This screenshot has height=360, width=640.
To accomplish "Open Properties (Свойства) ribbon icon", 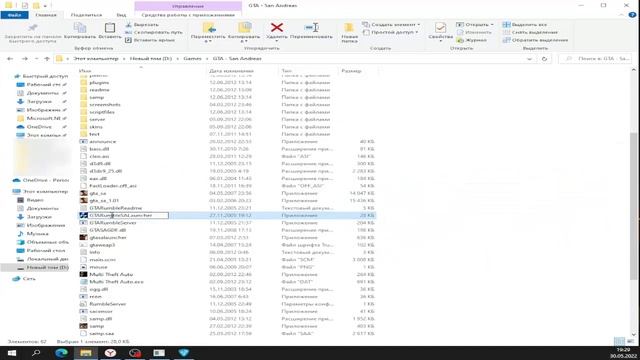I will (x=440, y=28).
